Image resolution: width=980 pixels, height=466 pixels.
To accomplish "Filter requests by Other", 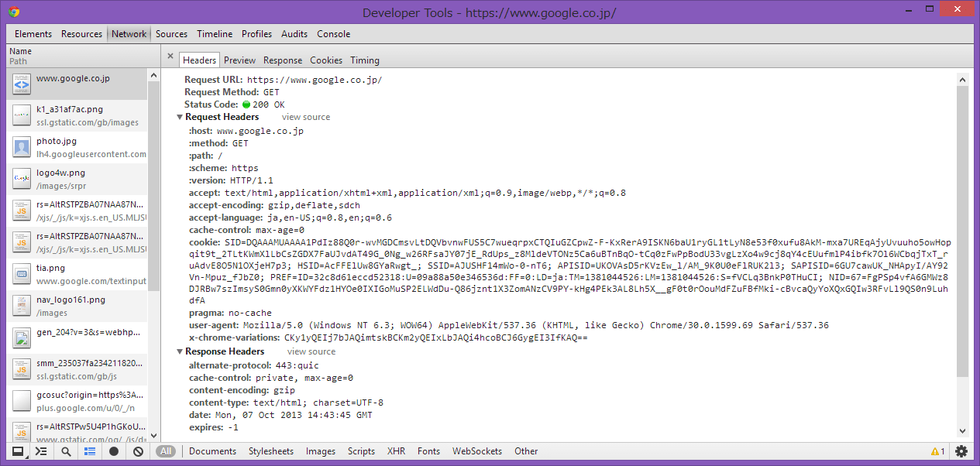I will coord(526,451).
